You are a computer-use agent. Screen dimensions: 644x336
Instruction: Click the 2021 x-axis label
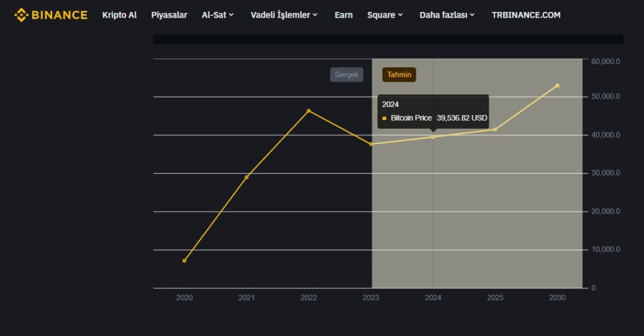247,298
